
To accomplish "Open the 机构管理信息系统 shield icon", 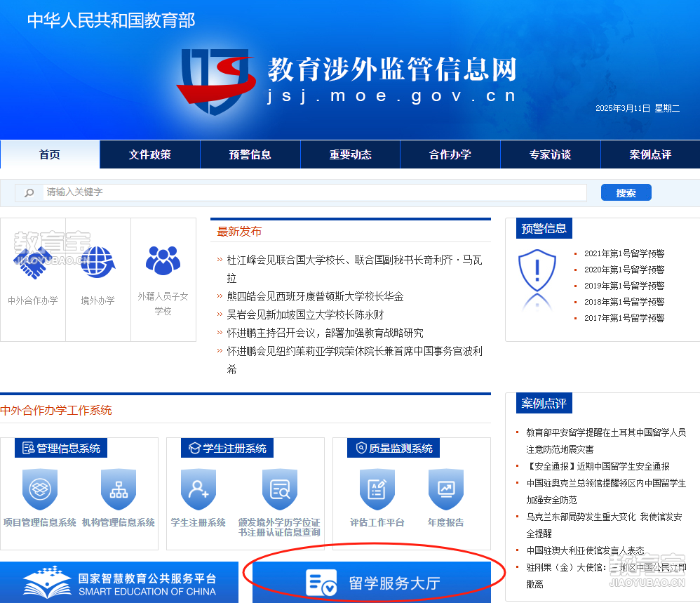I will (119, 489).
